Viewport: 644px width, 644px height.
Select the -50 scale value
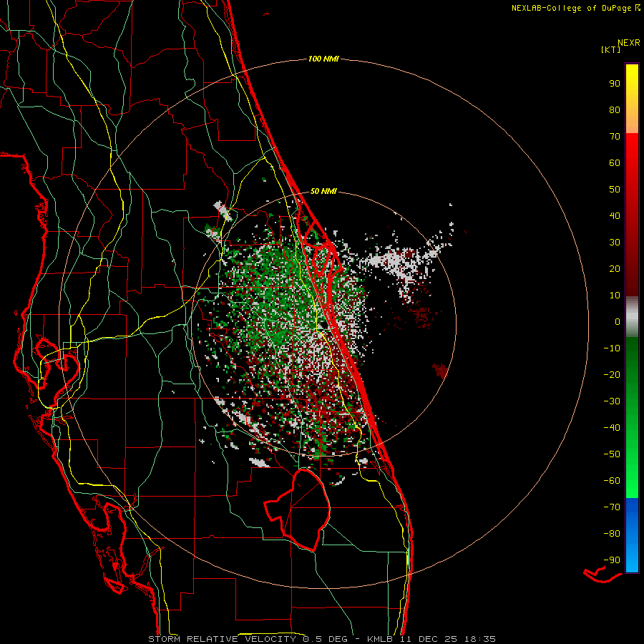612,454
